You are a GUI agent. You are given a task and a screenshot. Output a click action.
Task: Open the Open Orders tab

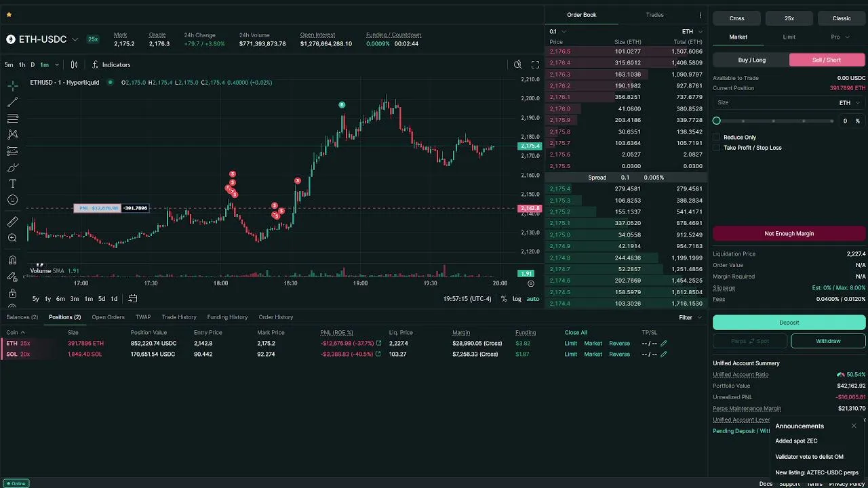click(108, 317)
